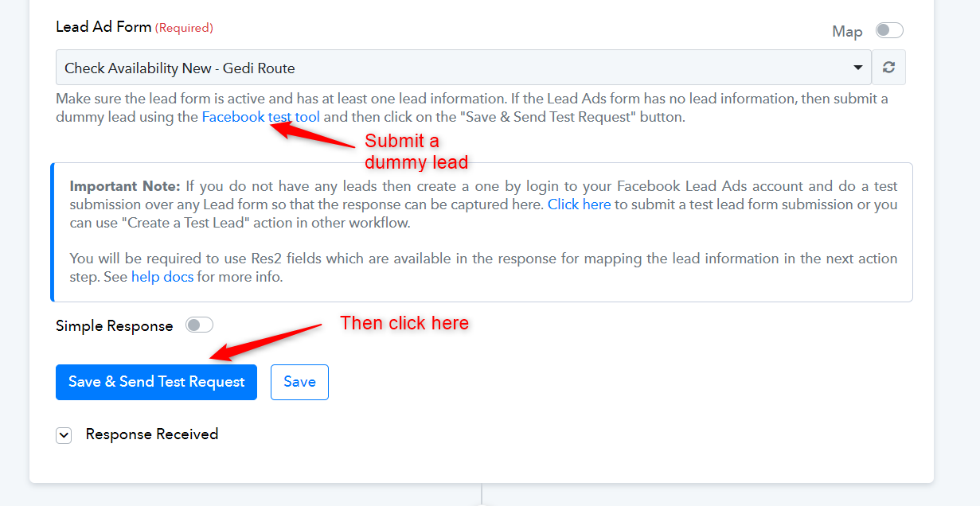Follow the Click here test lead link
The height and width of the screenshot is (506, 980).
580,204
